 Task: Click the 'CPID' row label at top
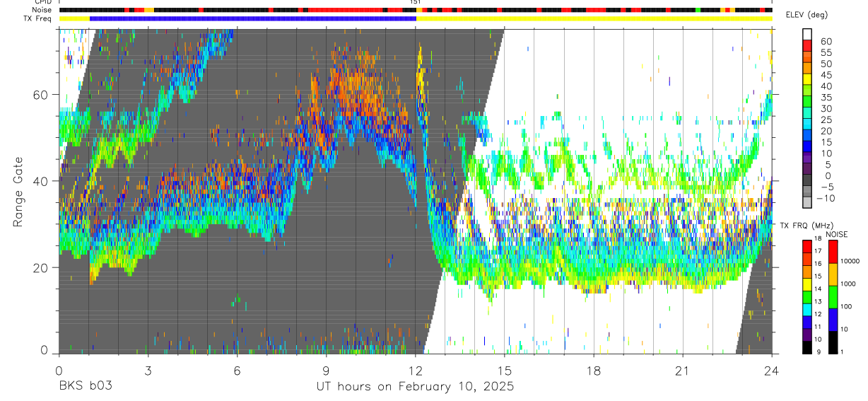click(x=43, y=2)
